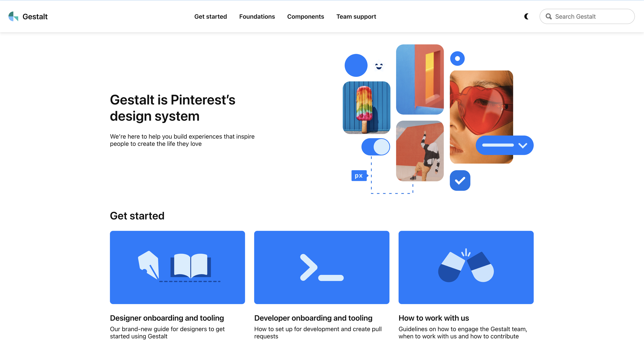Toggle the blue switch illustration
This screenshot has height=358, width=644.
[376, 147]
